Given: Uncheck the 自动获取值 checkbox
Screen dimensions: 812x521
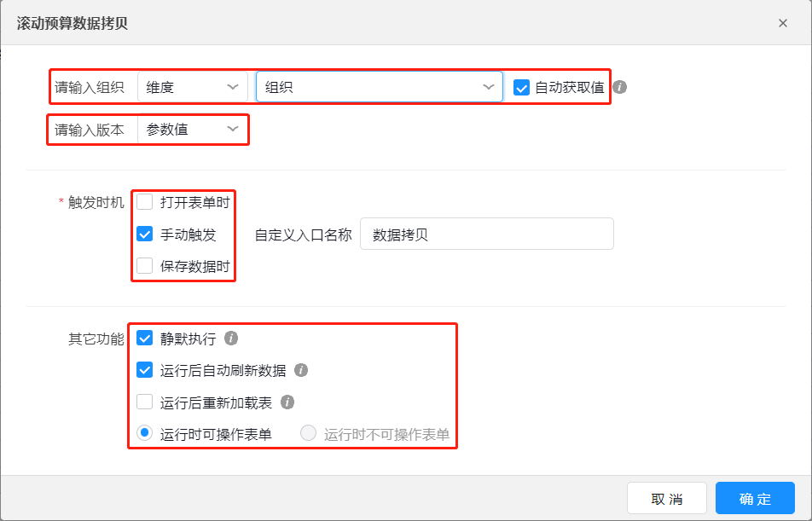Looking at the screenshot, I should tap(522, 87).
